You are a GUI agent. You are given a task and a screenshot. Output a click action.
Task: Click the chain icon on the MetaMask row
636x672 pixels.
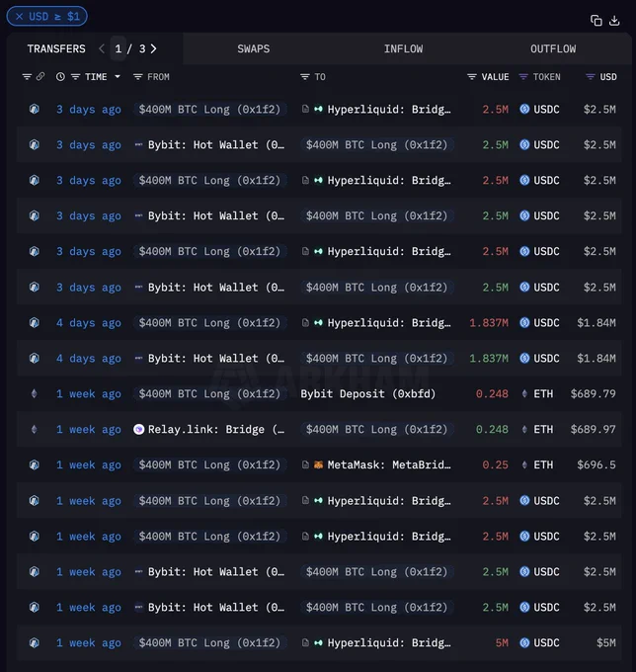35,464
